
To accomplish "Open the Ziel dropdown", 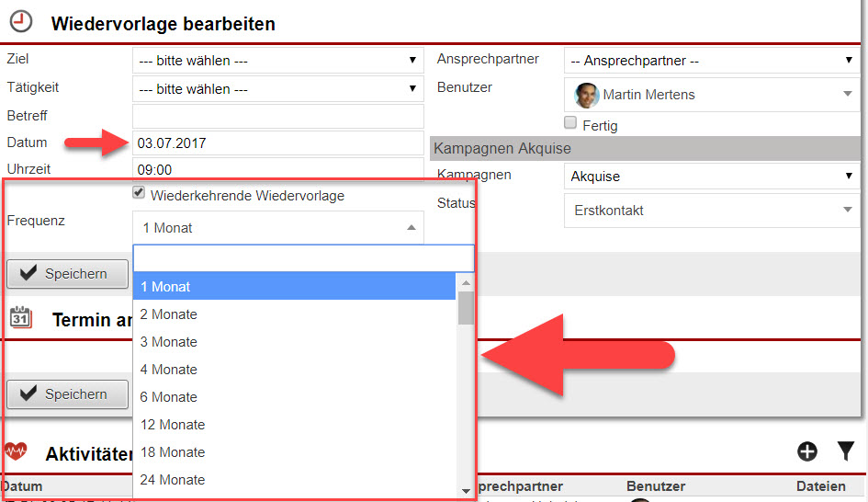I will tap(277, 61).
